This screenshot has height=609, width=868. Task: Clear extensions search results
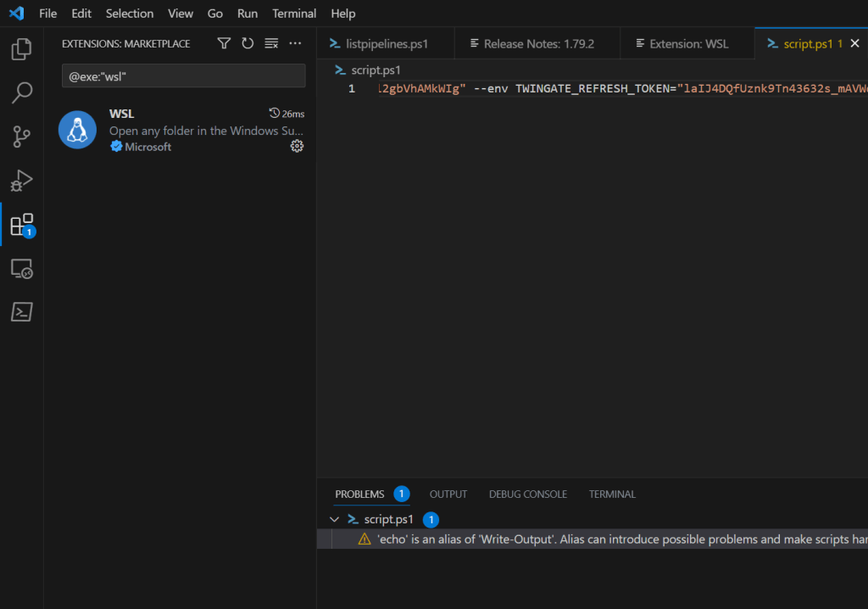click(x=271, y=43)
